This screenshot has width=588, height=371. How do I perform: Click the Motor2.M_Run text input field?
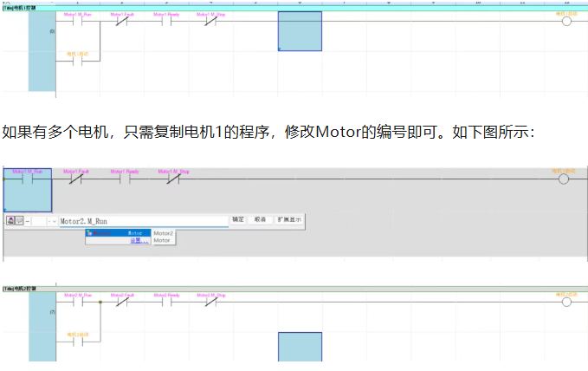coord(143,221)
